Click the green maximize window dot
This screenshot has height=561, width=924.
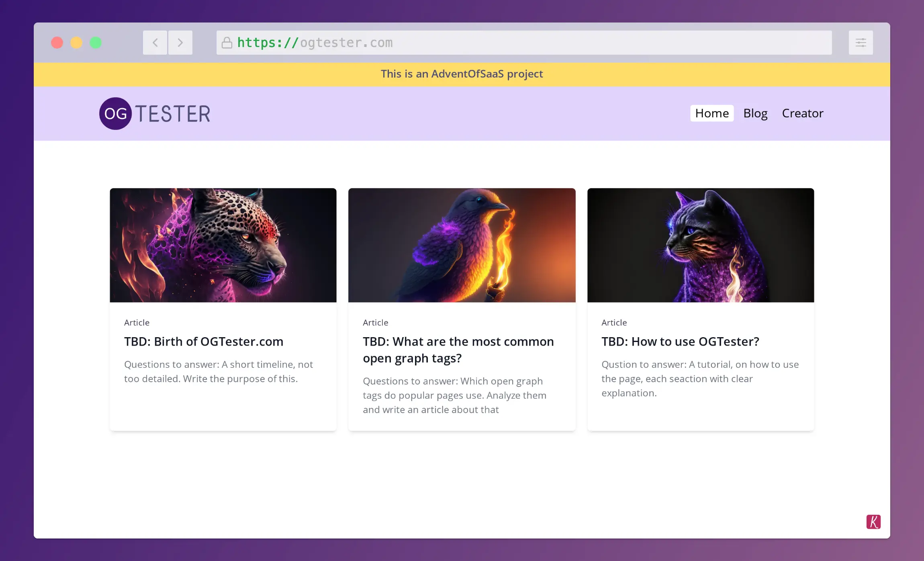96,43
